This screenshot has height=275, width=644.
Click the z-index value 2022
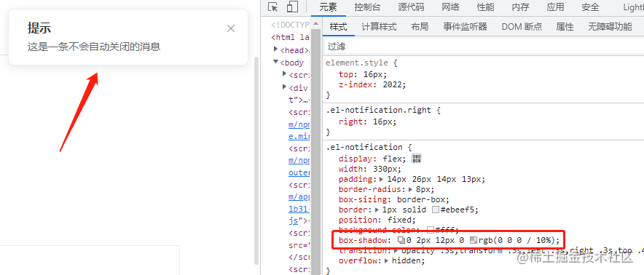point(393,84)
